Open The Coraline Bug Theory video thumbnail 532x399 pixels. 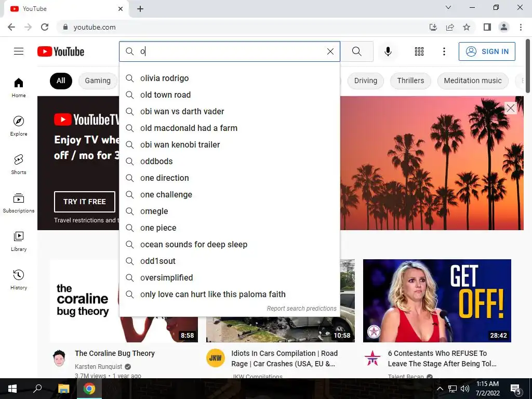84,301
